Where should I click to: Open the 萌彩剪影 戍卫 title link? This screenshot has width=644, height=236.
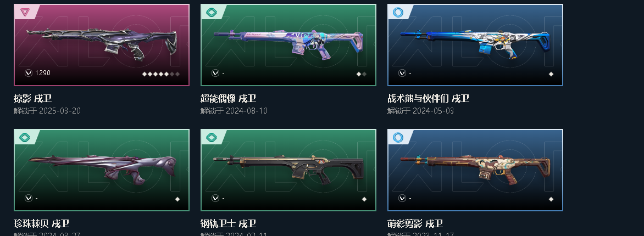pyautogui.click(x=415, y=224)
